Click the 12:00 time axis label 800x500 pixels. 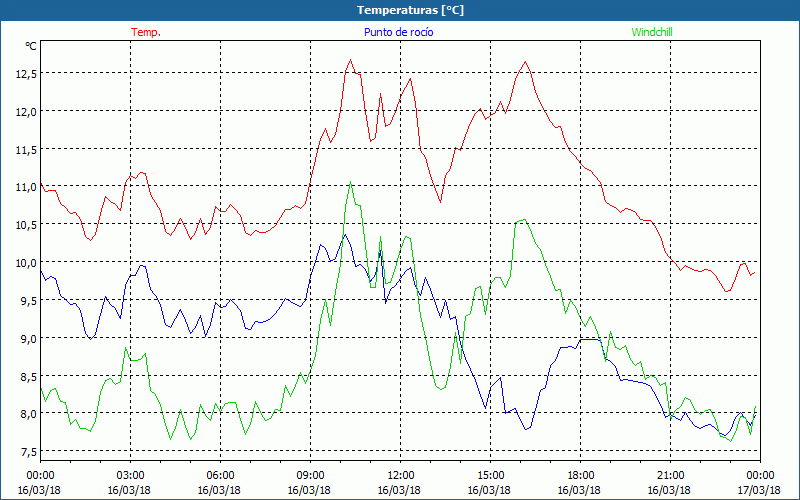(400, 476)
